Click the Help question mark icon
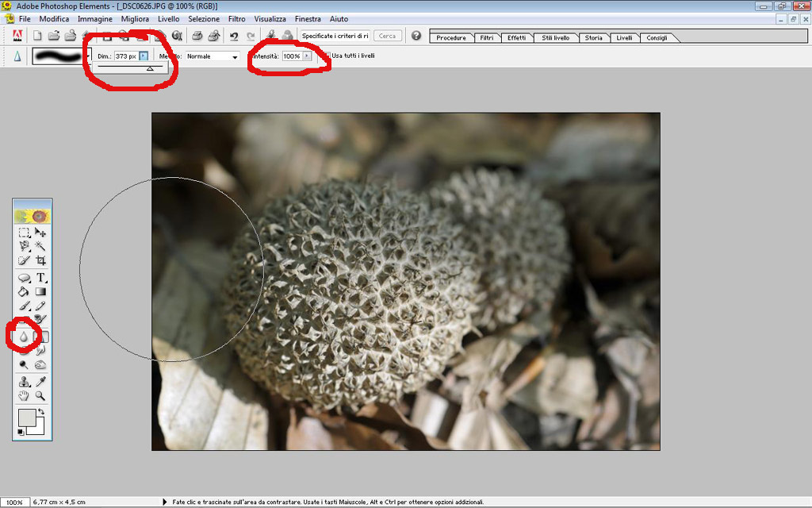This screenshot has height=508, width=812. coord(416,36)
